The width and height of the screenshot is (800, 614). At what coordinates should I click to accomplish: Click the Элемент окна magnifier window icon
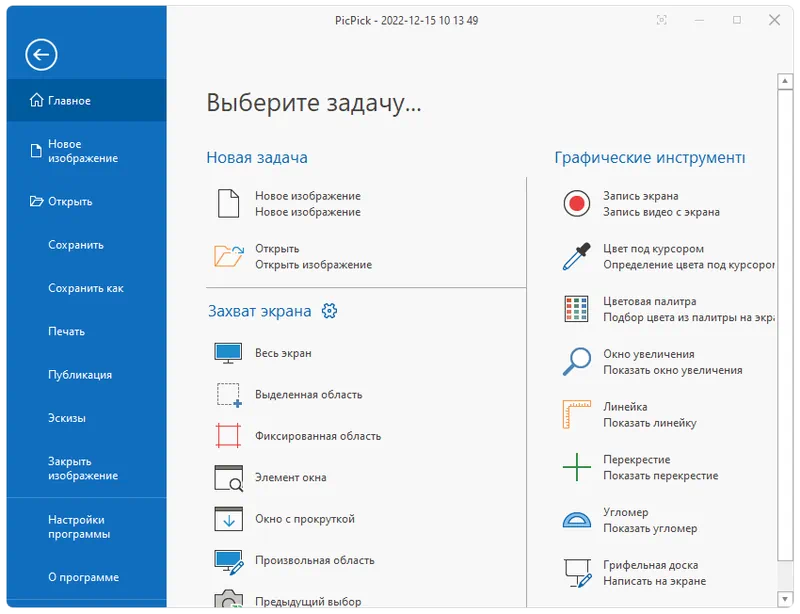pyautogui.click(x=229, y=478)
